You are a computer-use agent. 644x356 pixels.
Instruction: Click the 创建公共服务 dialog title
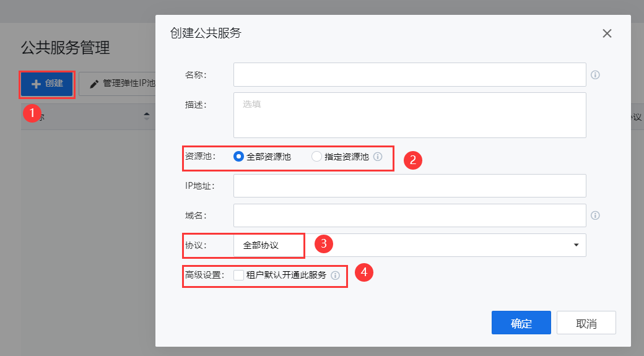coord(206,33)
